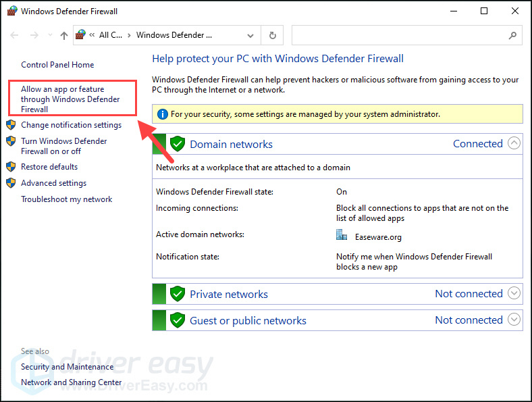Open Advanced settings

[x=53, y=183]
